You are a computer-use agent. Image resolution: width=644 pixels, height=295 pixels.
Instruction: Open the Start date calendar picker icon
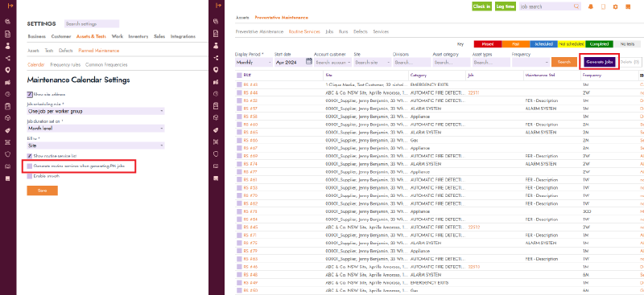(309, 62)
